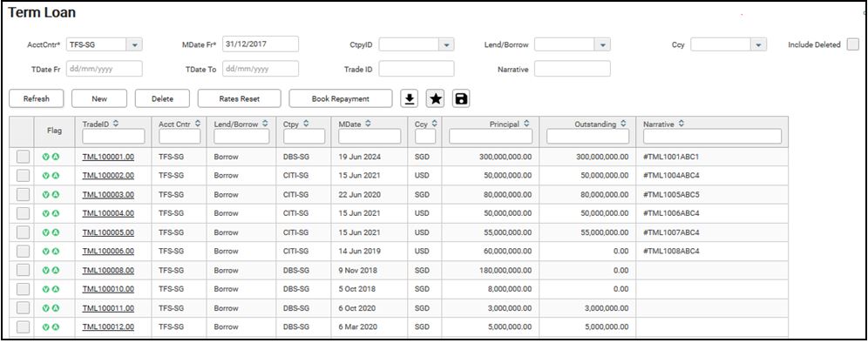Open trade link TML100001.00
The width and height of the screenshot is (868, 343).
click(x=108, y=157)
